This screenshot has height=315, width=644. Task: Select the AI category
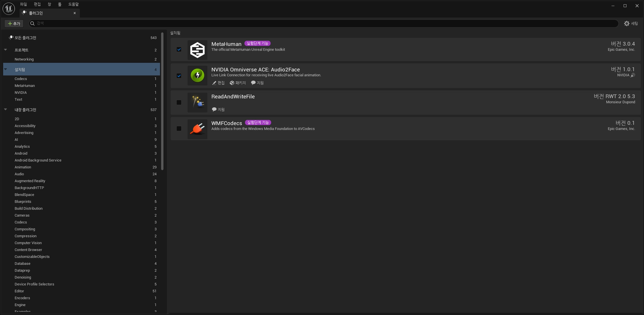[81, 140]
